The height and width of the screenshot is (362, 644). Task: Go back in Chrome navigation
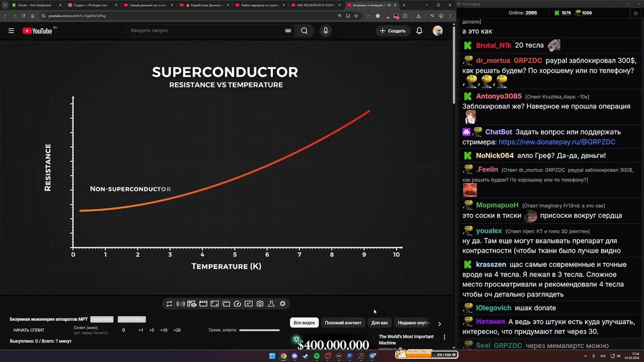(5, 16)
